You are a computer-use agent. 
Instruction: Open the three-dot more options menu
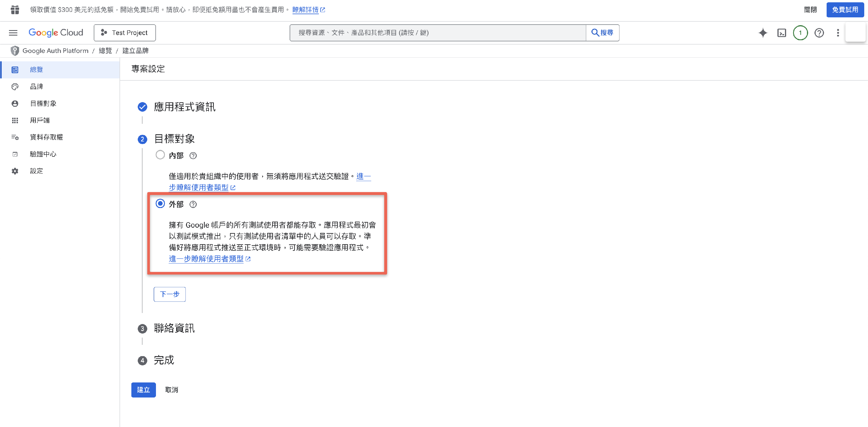pos(838,33)
